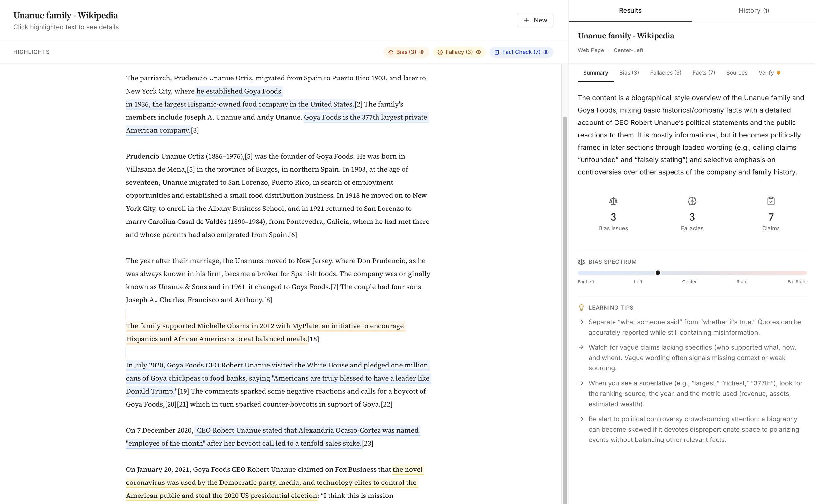Click the article vertical scrollbar
This screenshot has height=504, width=815.
click(565, 300)
